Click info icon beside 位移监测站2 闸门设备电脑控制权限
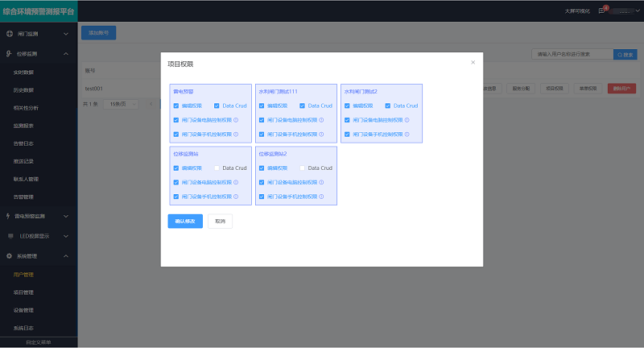The image size is (644, 348). pyautogui.click(x=322, y=182)
